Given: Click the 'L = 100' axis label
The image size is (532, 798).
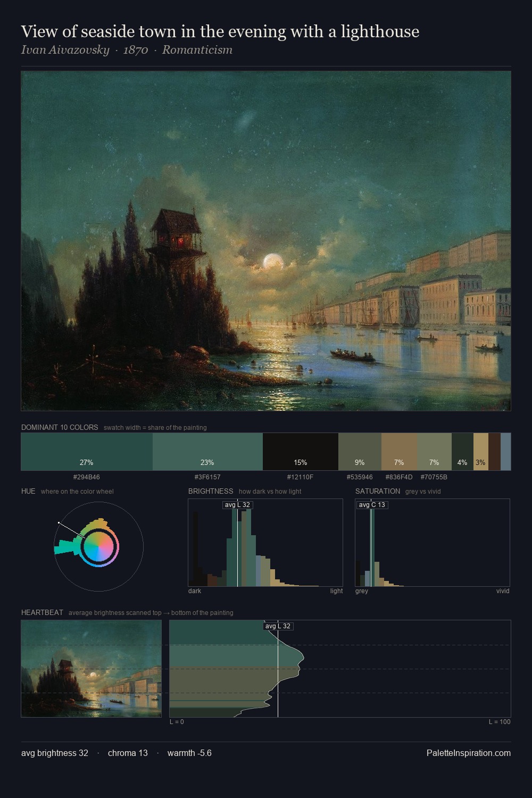Looking at the screenshot, I should click(x=500, y=722).
